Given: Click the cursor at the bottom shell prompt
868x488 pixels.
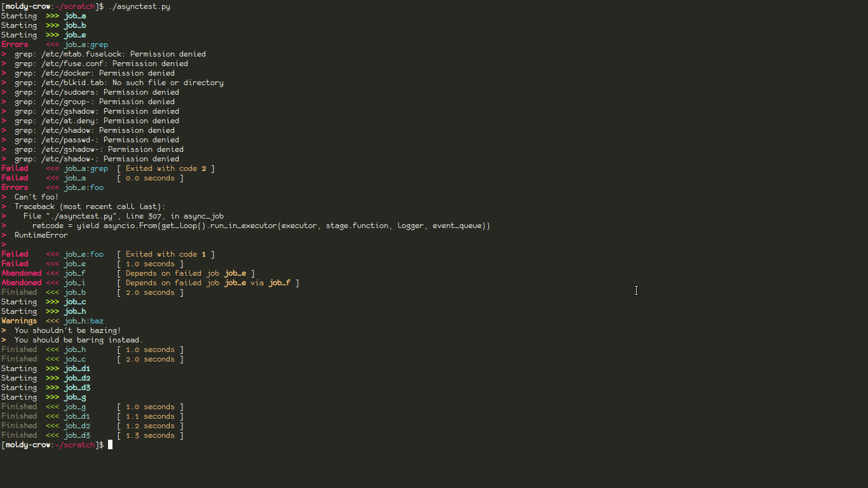Looking at the screenshot, I should pyautogui.click(x=110, y=445).
